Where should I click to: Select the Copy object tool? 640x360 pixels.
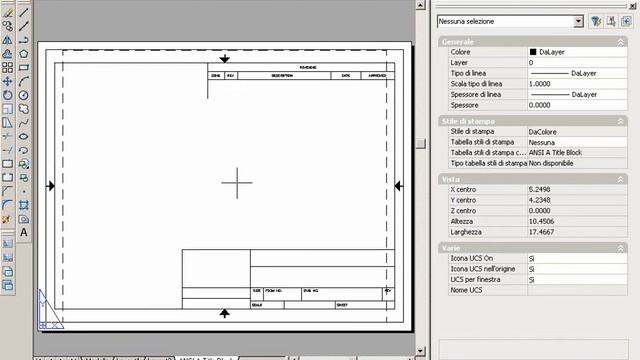pyautogui.click(x=7, y=26)
